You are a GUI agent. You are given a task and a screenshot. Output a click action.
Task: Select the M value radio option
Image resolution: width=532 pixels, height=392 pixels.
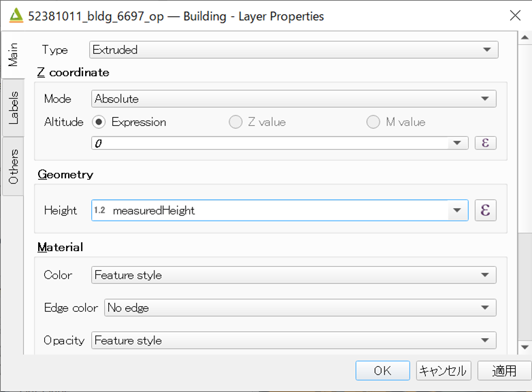pyautogui.click(x=373, y=122)
